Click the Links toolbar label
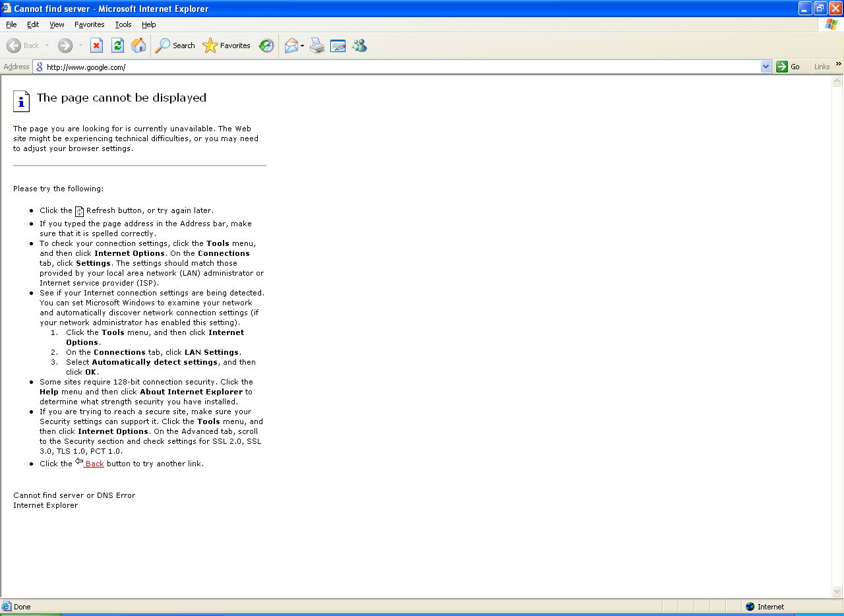Screen dimensions: 844x616 (822, 67)
